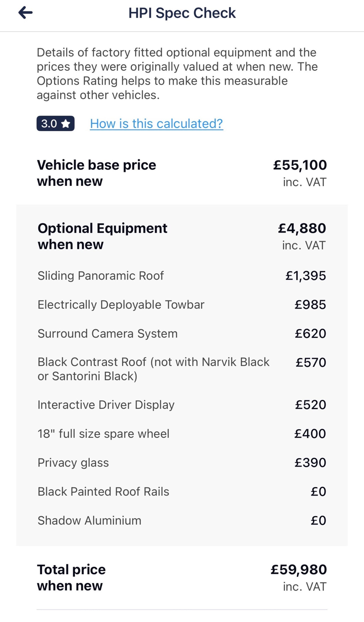Tap the Total price when new label

pyautogui.click(x=71, y=578)
